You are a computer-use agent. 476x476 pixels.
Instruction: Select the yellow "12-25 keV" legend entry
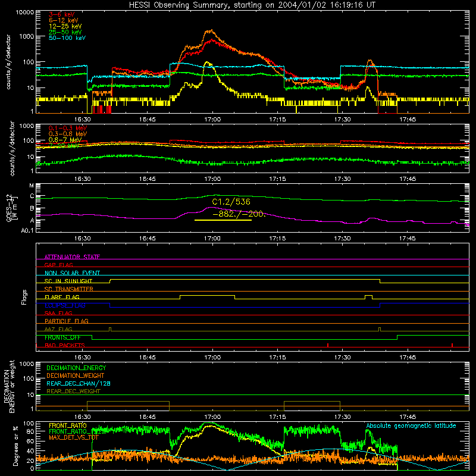coord(65,26)
